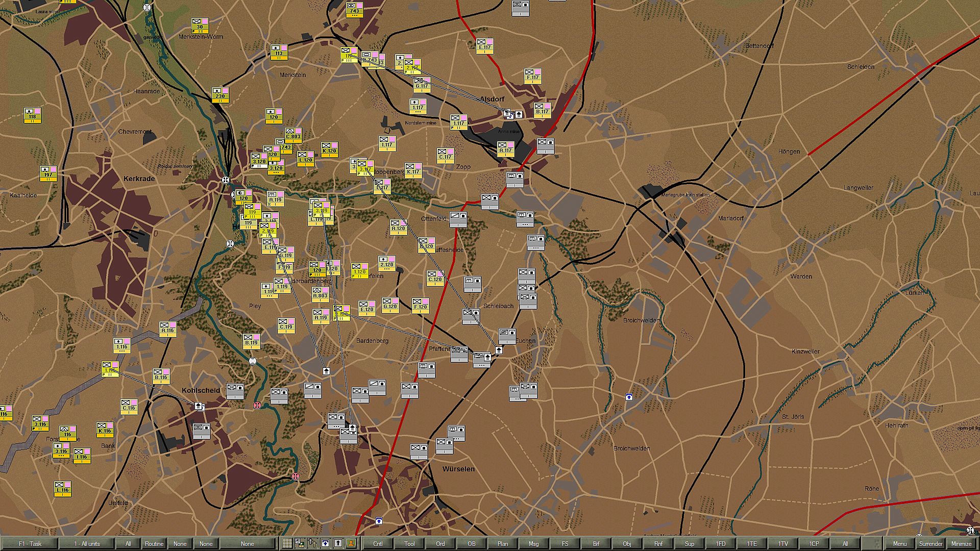Click the black up-arrow toolbar icon
Screen dimensions: 980x551
click(338, 543)
